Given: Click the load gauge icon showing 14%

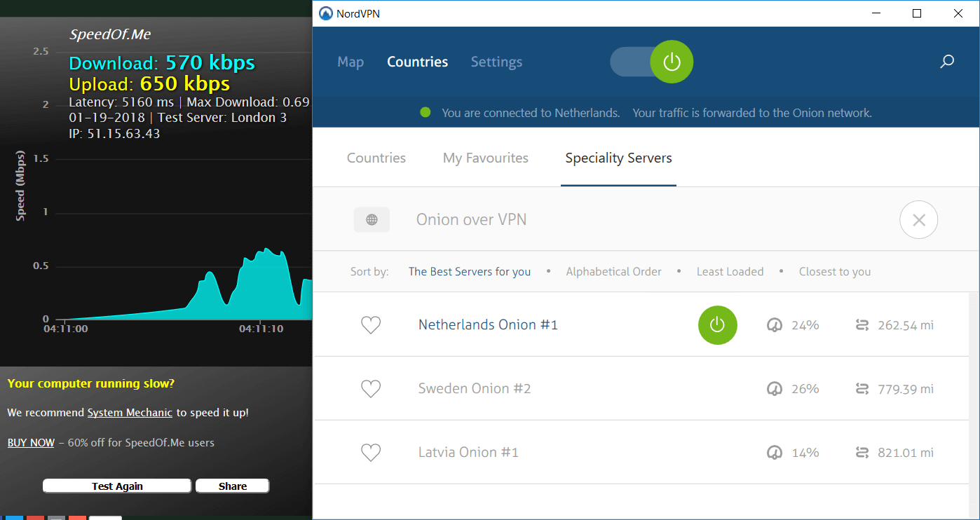Looking at the screenshot, I should click(775, 453).
